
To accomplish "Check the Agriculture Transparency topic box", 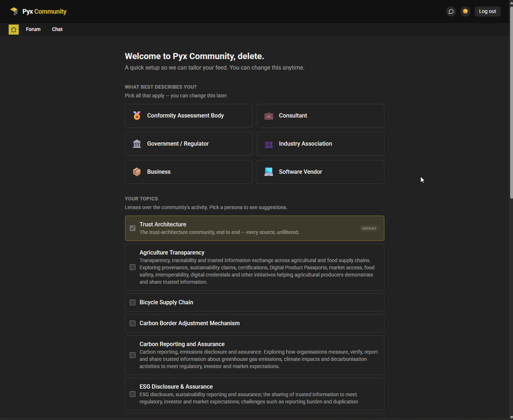I will coord(133,267).
